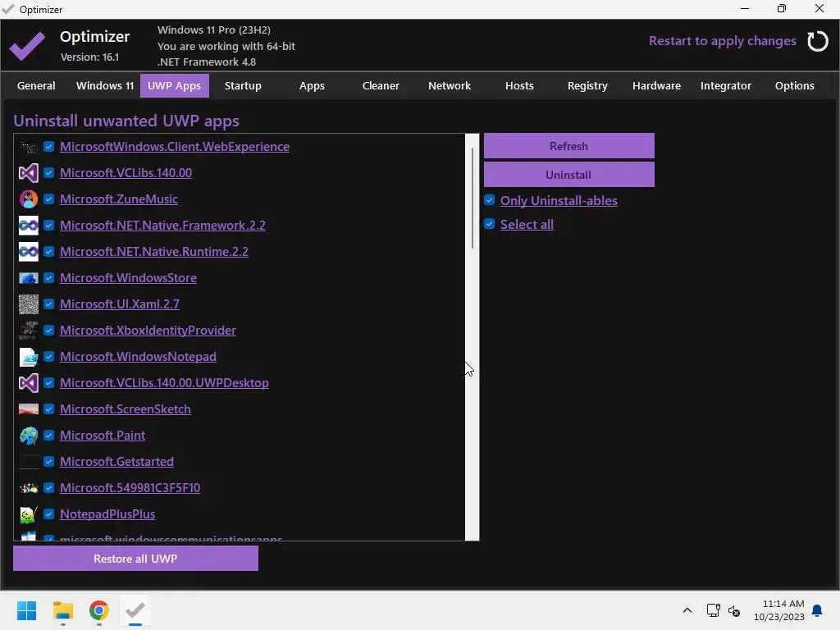The height and width of the screenshot is (630, 840).
Task: Click the Refresh button
Action: coord(569,146)
